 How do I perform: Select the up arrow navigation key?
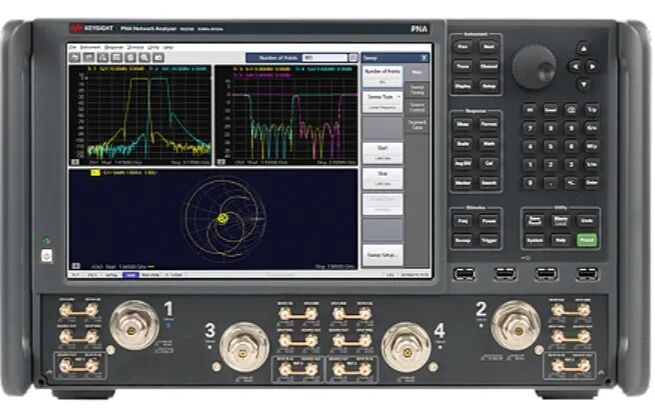click(x=584, y=48)
